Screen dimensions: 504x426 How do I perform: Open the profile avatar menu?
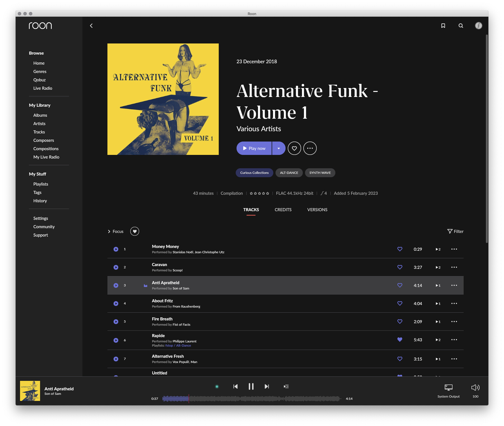[x=478, y=26]
